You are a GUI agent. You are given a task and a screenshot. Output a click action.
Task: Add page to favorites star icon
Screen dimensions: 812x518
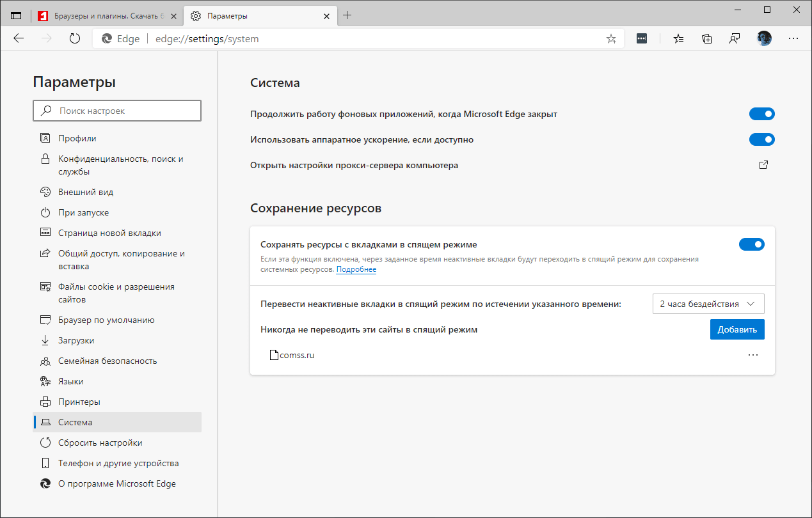pyautogui.click(x=611, y=38)
